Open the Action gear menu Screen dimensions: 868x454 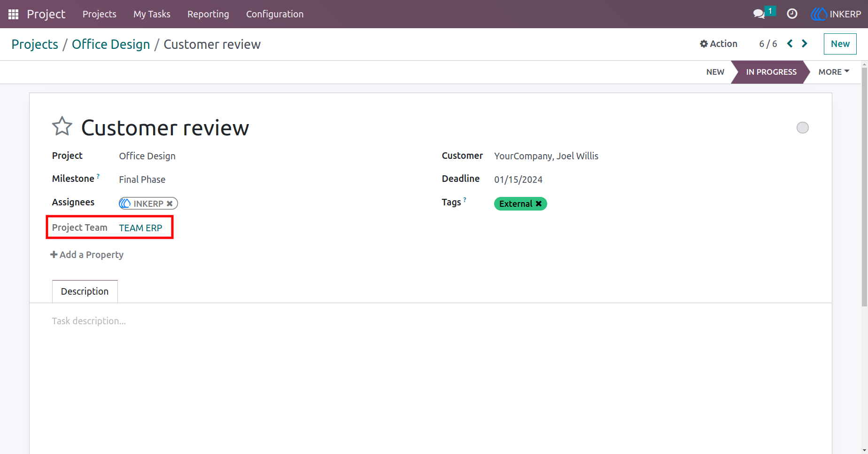719,44
